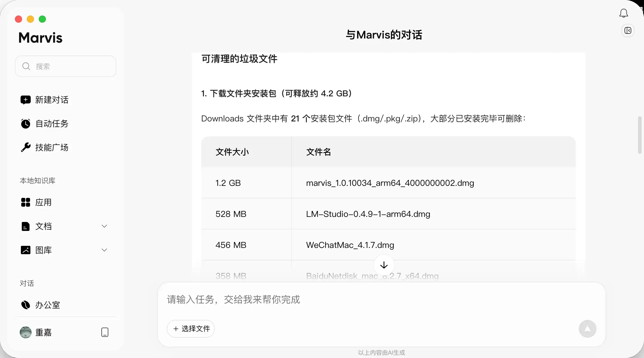Click the gallery picture icon

click(26, 250)
